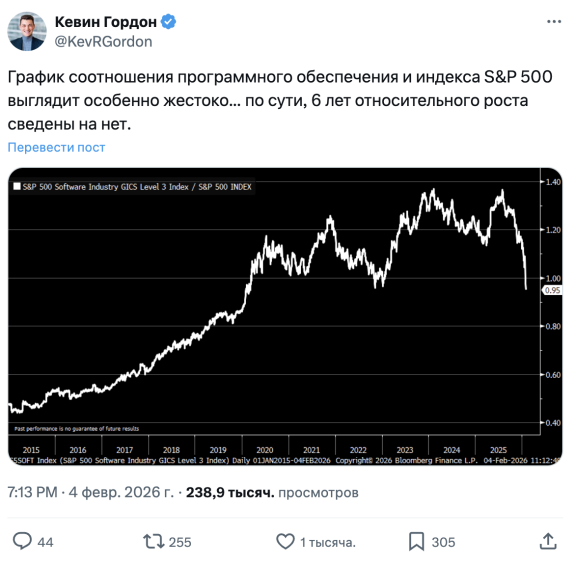This screenshot has width=575, height=564.
Task: Click the white legend box in chart
Action: (x=17, y=186)
